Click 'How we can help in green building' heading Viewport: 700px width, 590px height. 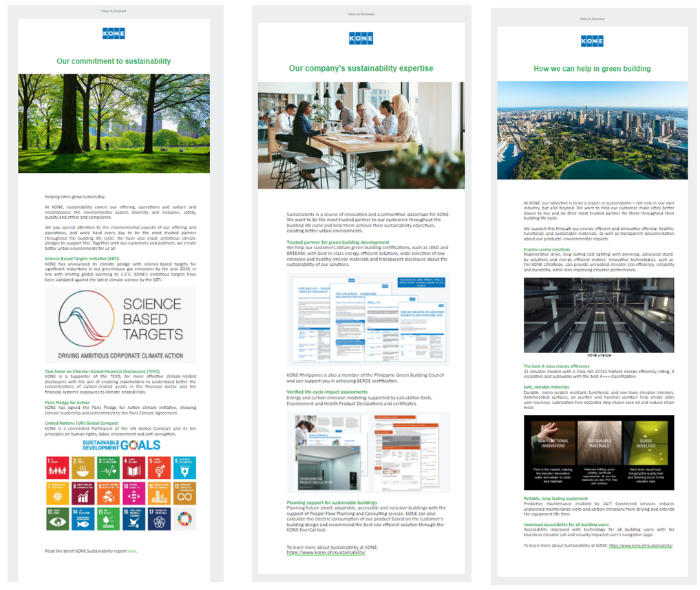(592, 69)
